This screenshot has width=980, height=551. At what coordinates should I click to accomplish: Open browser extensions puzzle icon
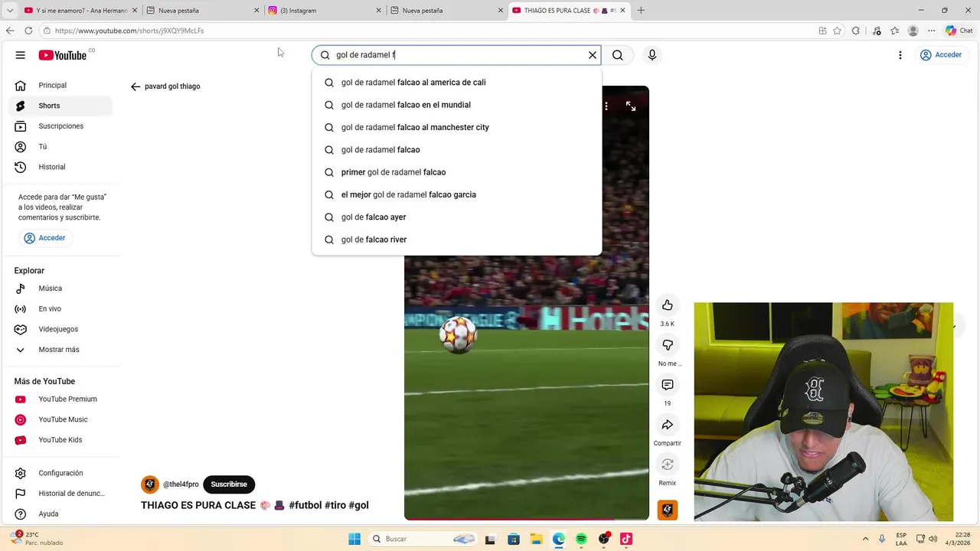[856, 31]
